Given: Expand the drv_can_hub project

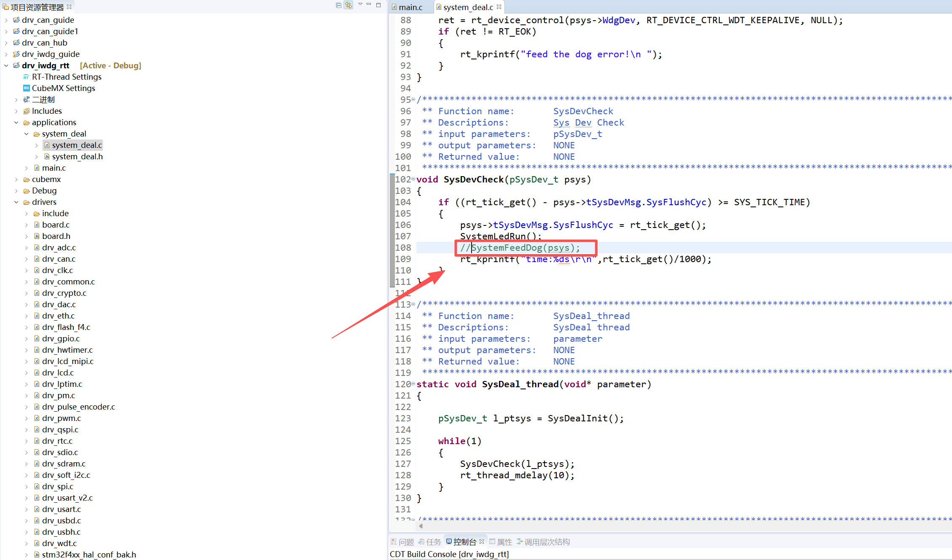Looking at the screenshot, I should [6, 43].
